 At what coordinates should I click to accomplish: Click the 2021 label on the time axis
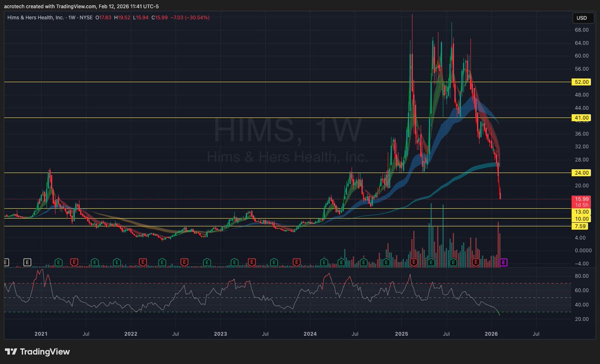point(41,333)
